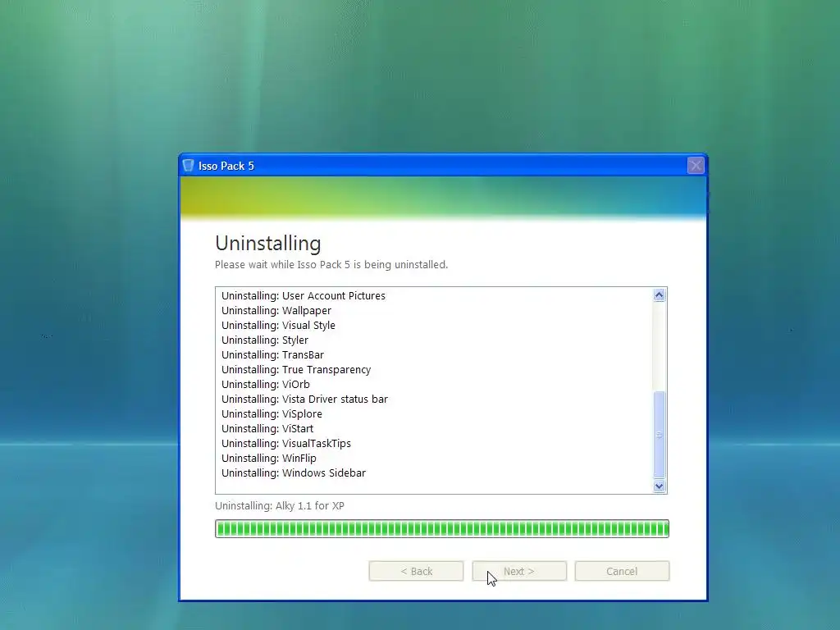Select the 'Windows Sidebar' log line
This screenshot has width=840, height=630.
pyautogui.click(x=294, y=473)
